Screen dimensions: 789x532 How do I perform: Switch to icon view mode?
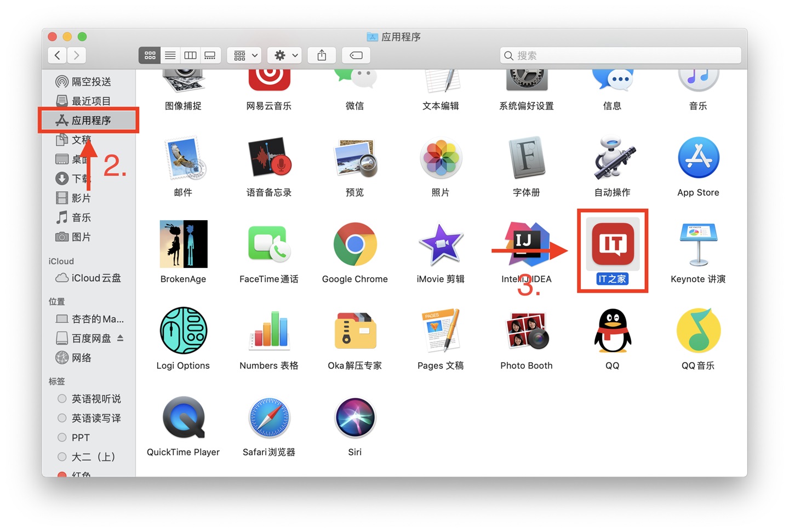coord(150,55)
